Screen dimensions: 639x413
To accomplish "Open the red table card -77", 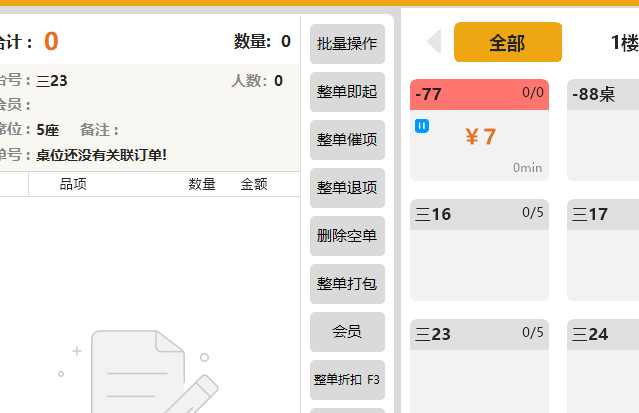I will 479,130.
